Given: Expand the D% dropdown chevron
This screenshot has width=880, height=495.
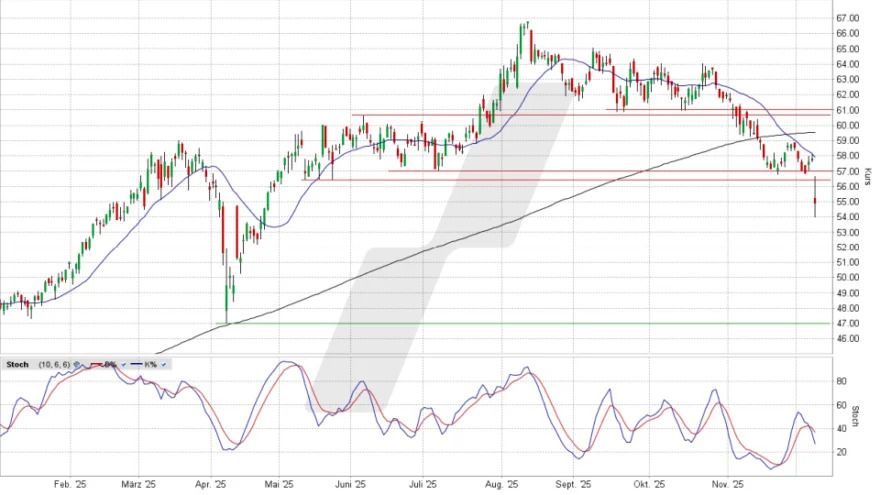Looking at the screenshot, I should (x=122, y=364).
